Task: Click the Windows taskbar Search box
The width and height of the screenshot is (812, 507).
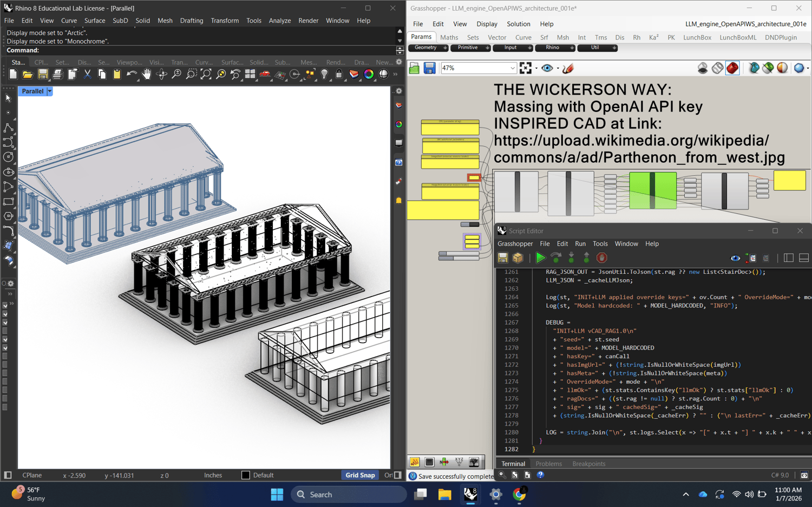Action: pos(349,495)
